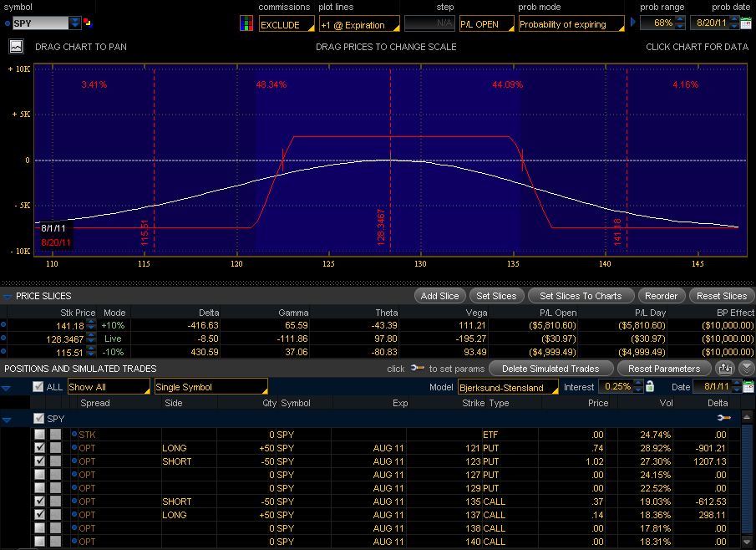Viewport: 756px width, 550px height.
Task: Open the commissions EXCLUDE dropdown
Action: click(x=287, y=24)
